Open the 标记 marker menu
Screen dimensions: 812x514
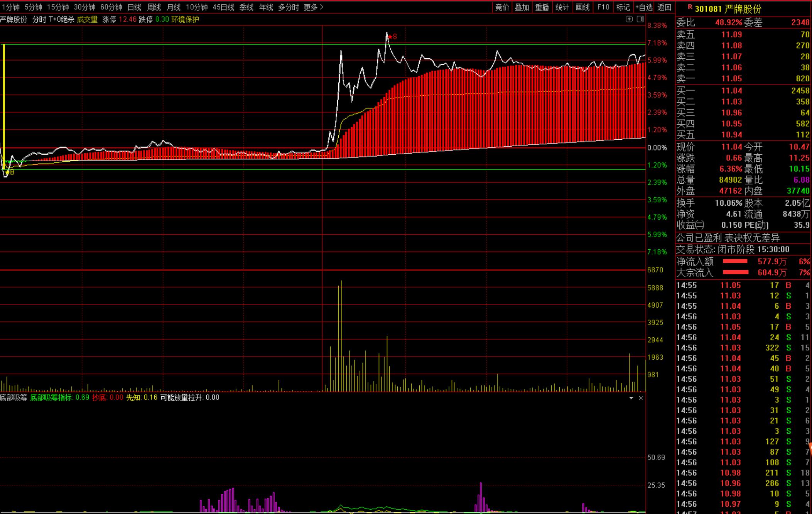click(623, 7)
